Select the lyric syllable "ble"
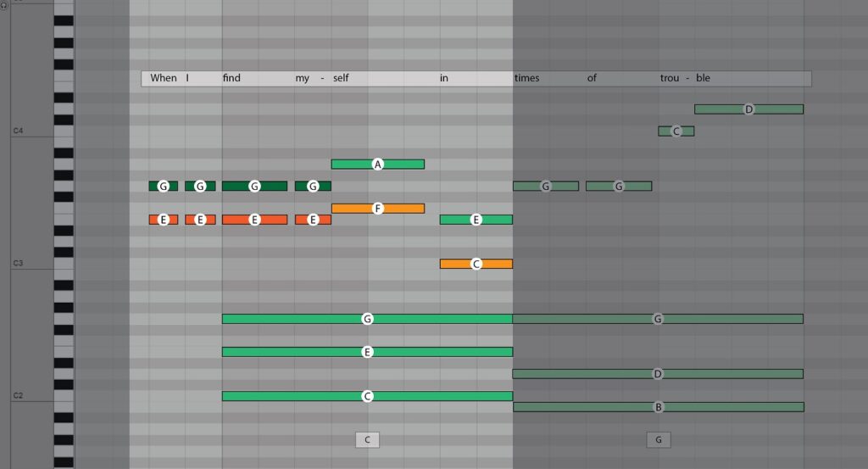Viewport: 868px width, 469px height. click(x=703, y=78)
